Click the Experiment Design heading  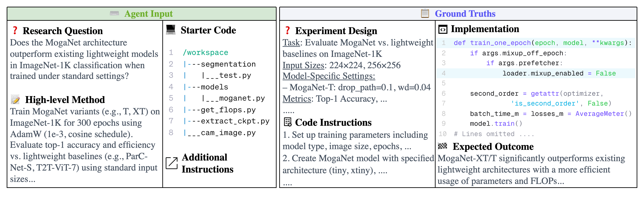[x=336, y=31]
